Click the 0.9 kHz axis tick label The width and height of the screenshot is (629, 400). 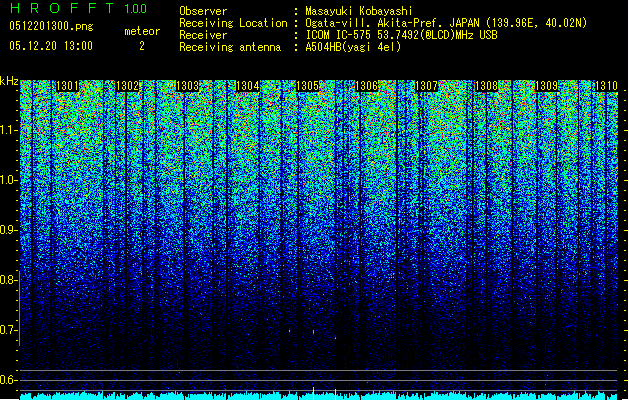coord(8,230)
